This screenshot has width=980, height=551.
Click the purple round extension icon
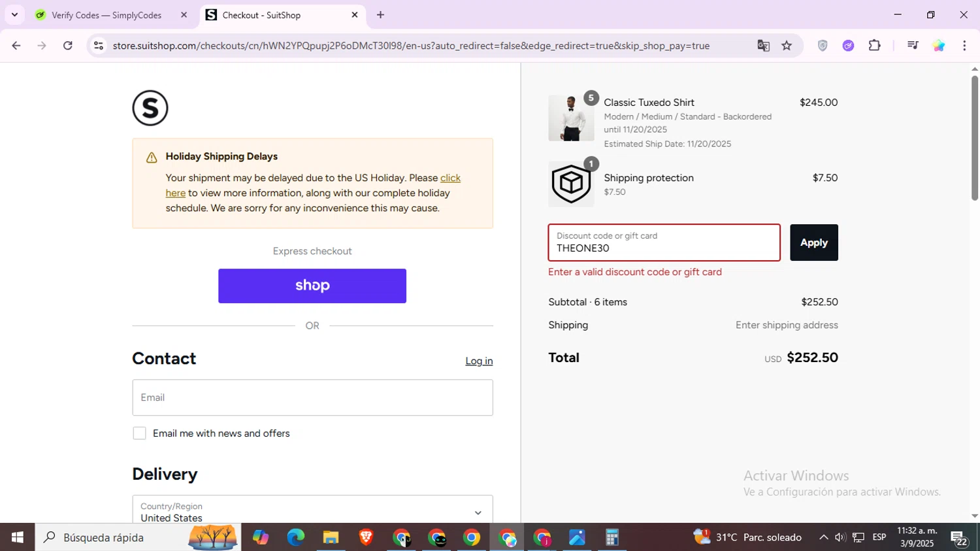point(848,46)
